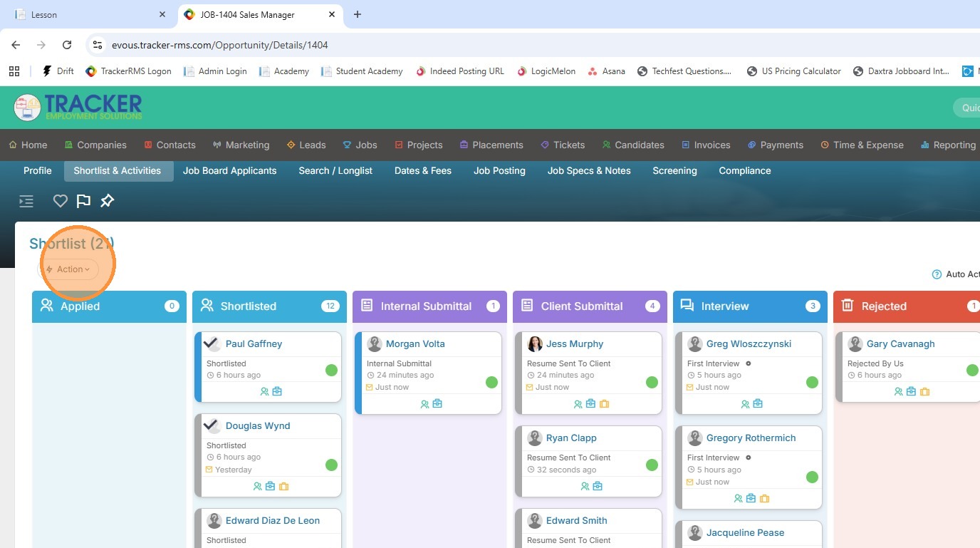
Task: Go to Candidates in the main navigation
Action: [x=633, y=145]
